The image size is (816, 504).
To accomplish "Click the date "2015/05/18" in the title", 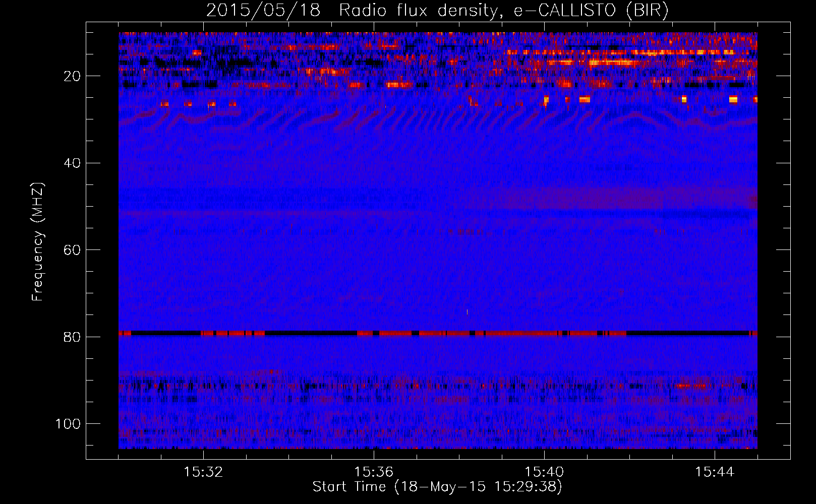I will [263, 11].
